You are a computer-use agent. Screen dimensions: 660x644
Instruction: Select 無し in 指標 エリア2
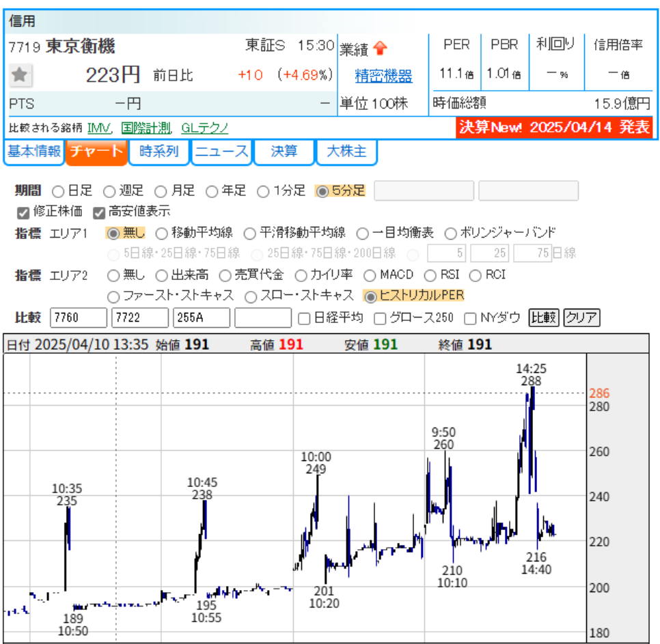[113, 276]
